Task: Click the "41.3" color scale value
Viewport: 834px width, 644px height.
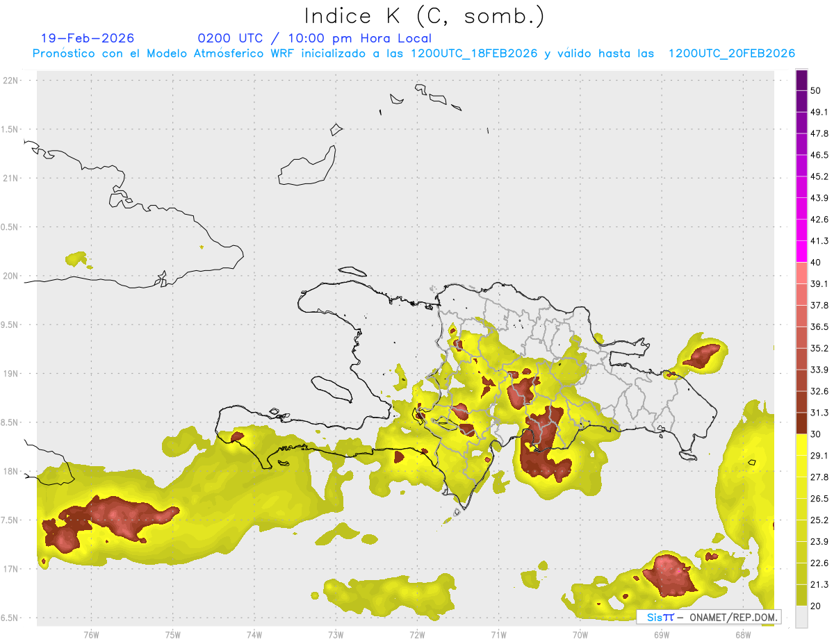Action: tap(819, 241)
